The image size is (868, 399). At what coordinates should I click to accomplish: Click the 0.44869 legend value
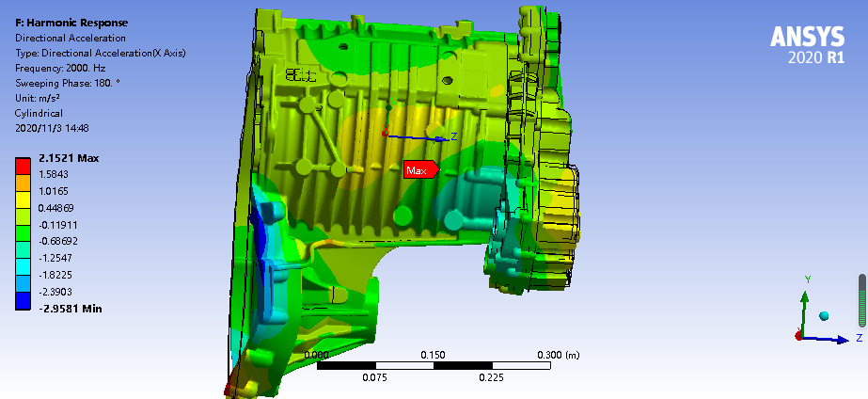point(58,208)
